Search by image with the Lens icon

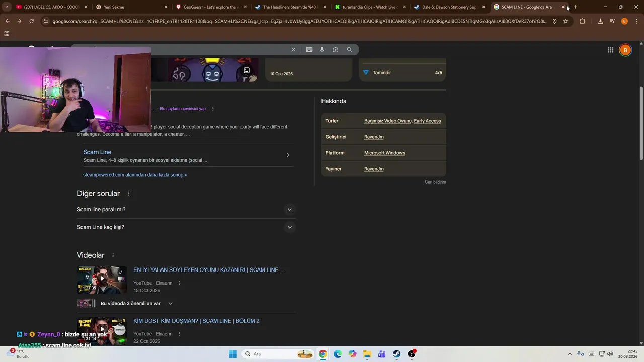(x=335, y=50)
